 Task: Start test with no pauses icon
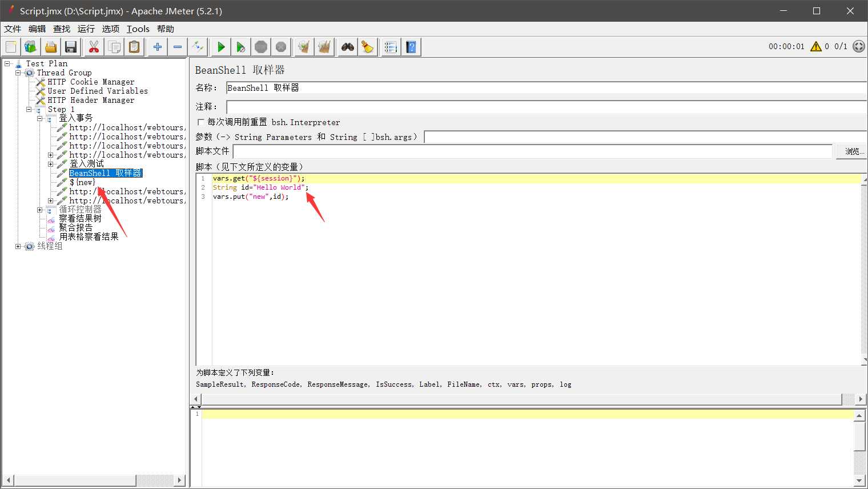coord(241,47)
